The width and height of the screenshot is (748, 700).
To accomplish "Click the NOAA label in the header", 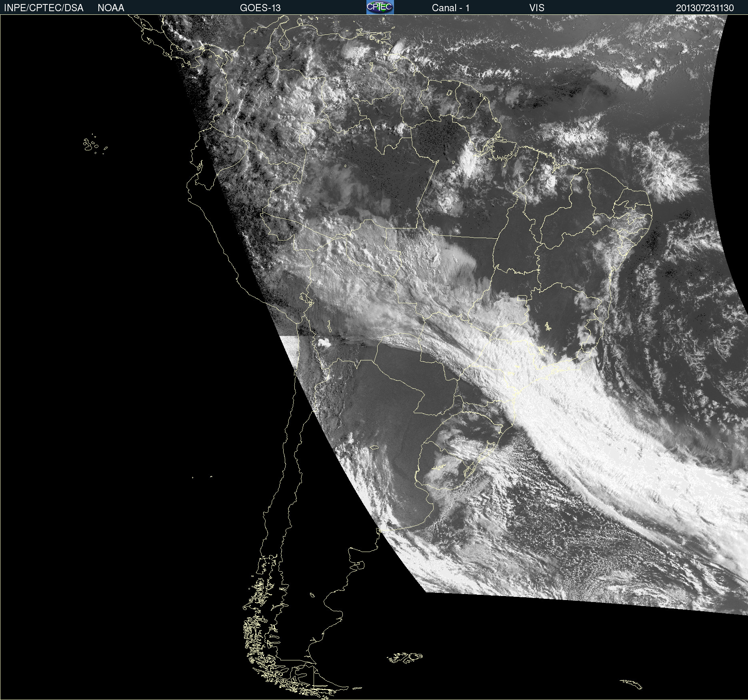I will (x=111, y=8).
